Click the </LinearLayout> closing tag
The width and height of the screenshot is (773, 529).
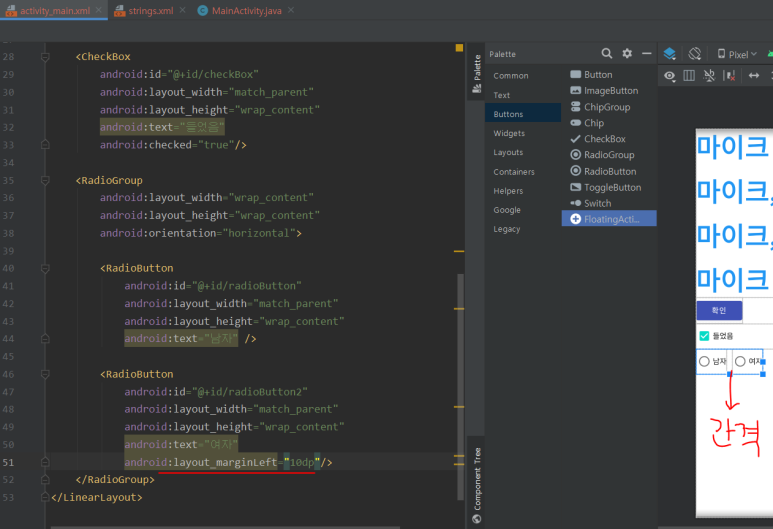pyautogui.click(x=97, y=497)
